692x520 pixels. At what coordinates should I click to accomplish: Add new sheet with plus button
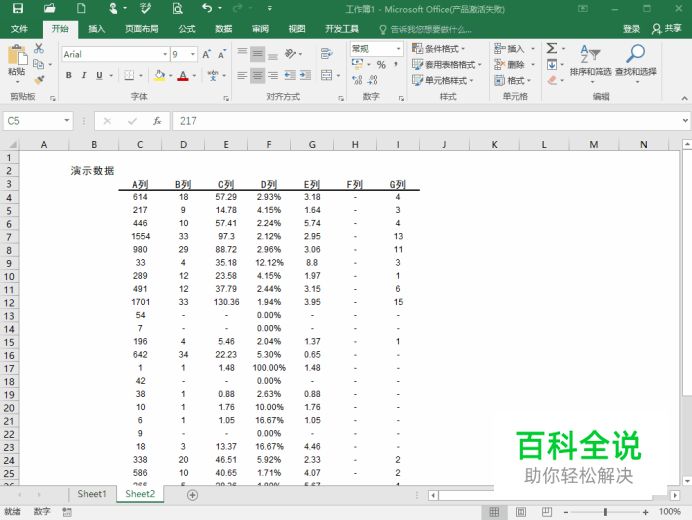pos(192,495)
